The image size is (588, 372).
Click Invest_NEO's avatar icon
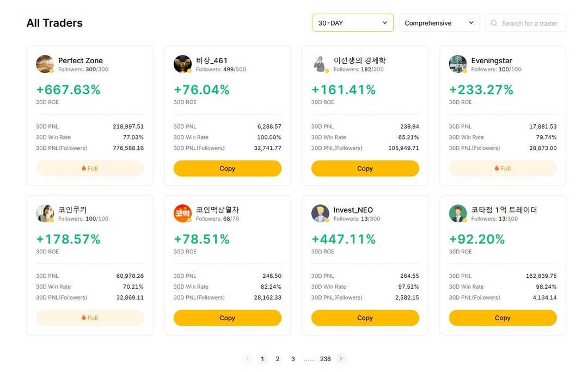(x=320, y=214)
